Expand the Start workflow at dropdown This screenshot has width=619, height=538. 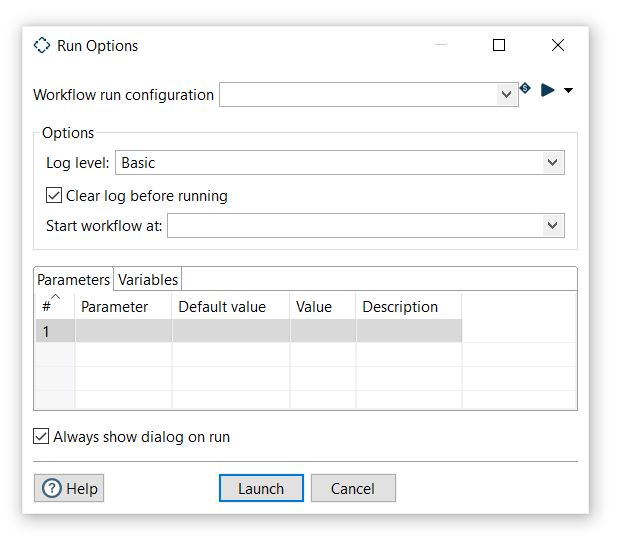click(x=552, y=226)
